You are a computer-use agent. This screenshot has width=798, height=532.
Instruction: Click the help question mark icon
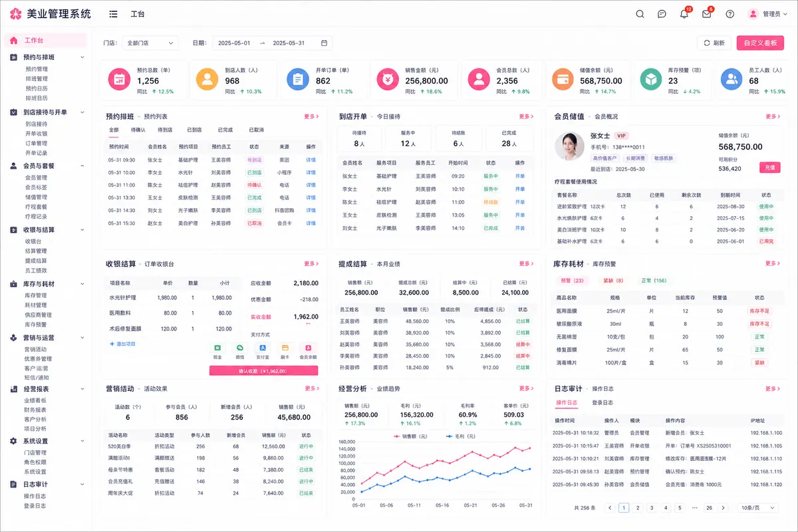[730, 14]
